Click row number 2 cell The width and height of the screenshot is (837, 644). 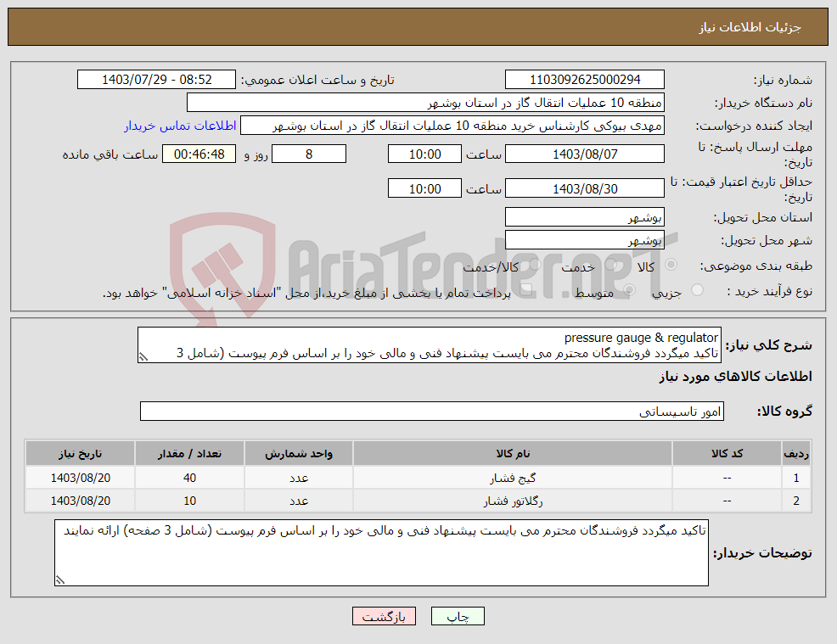[796, 501]
